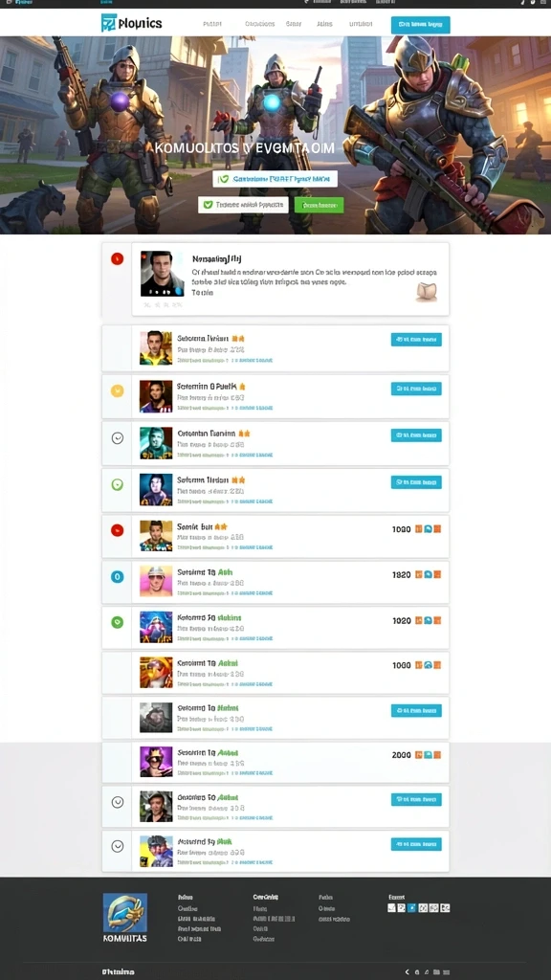Click the green button in the hero banner

(x=320, y=205)
